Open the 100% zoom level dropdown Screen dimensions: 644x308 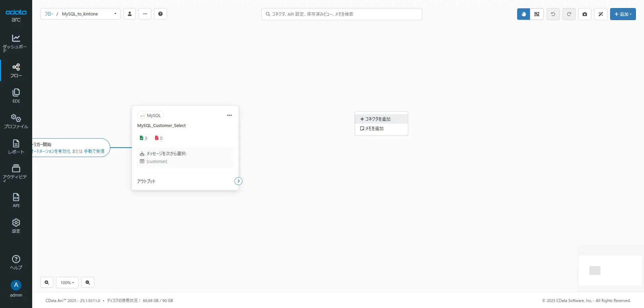[x=67, y=283]
